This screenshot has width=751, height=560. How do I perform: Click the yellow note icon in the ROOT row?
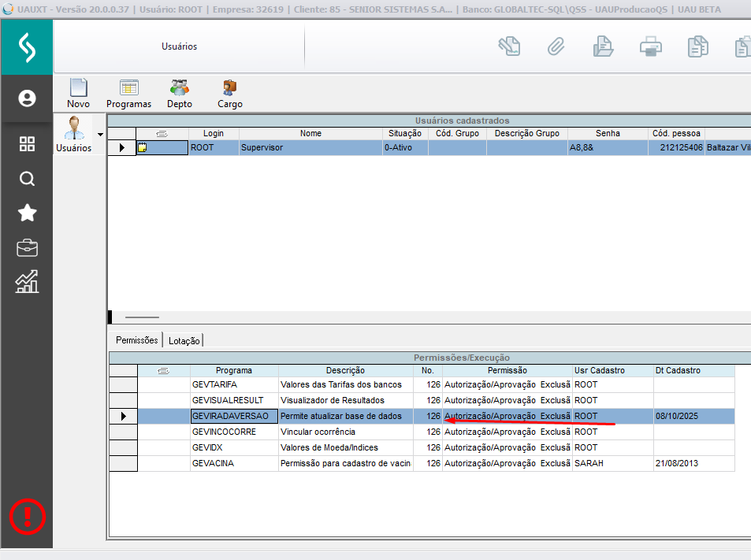(x=143, y=147)
